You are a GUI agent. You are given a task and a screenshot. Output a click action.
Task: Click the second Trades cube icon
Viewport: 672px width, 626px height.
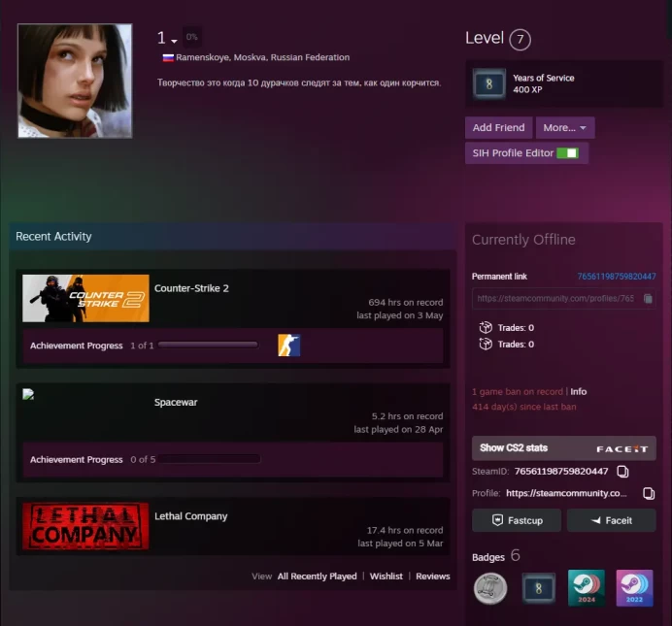click(x=486, y=344)
